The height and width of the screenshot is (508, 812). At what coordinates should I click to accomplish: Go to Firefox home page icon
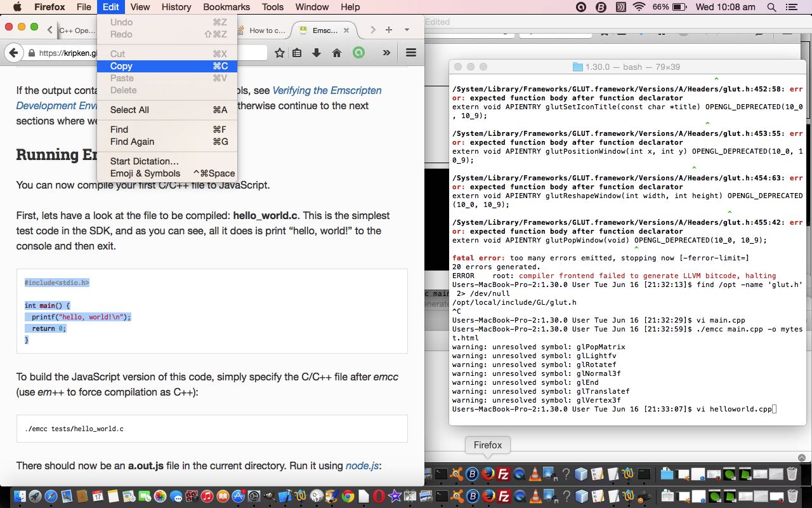[337, 53]
